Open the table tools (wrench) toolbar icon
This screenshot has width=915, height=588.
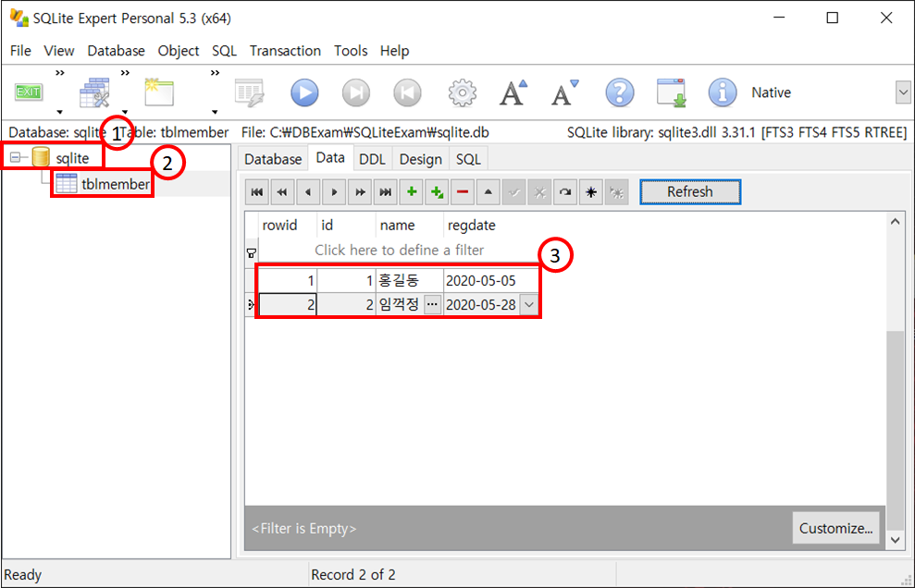[94, 92]
